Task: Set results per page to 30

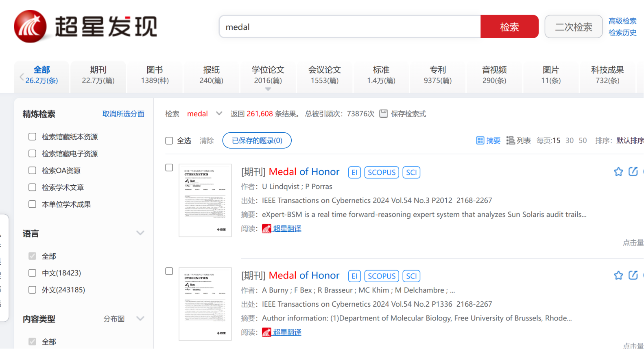Action: coord(570,140)
